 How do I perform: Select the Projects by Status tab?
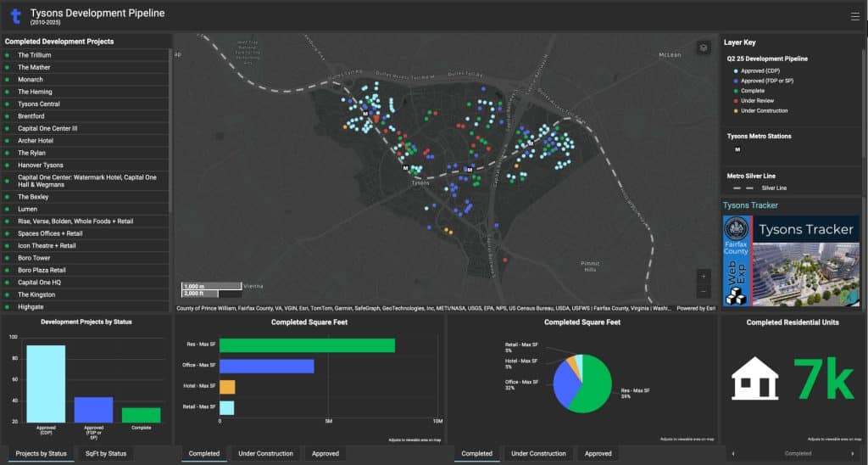41,453
